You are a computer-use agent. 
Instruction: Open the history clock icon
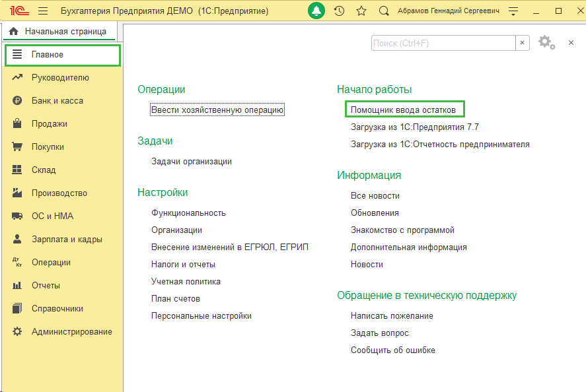[339, 11]
